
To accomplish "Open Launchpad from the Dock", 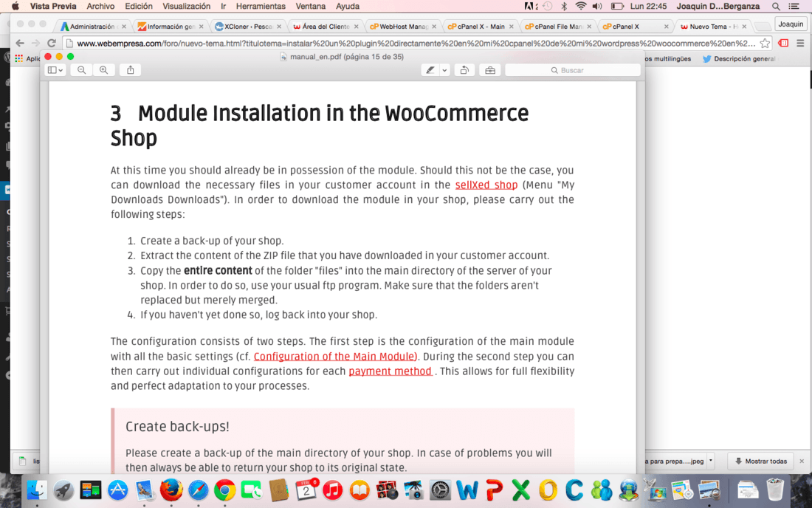I will [63, 490].
